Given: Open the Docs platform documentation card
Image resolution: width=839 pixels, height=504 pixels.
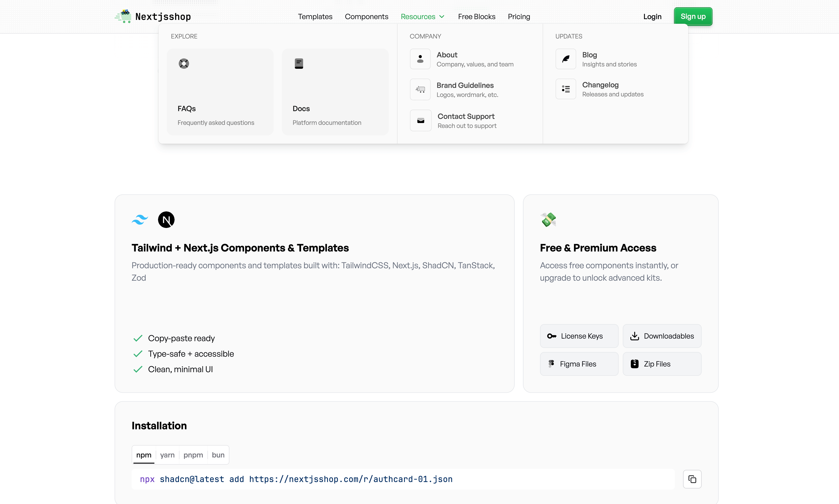Looking at the screenshot, I should pyautogui.click(x=335, y=92).
